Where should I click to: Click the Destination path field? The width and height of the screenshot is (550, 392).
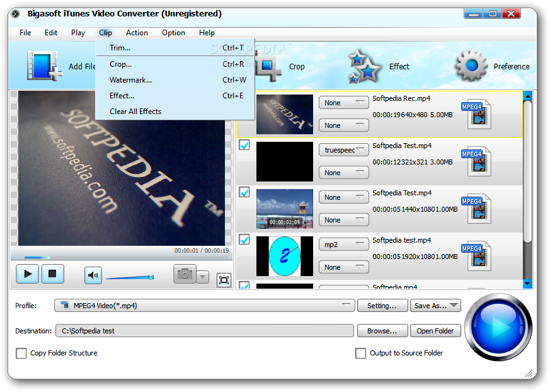(x=205, y=331)
